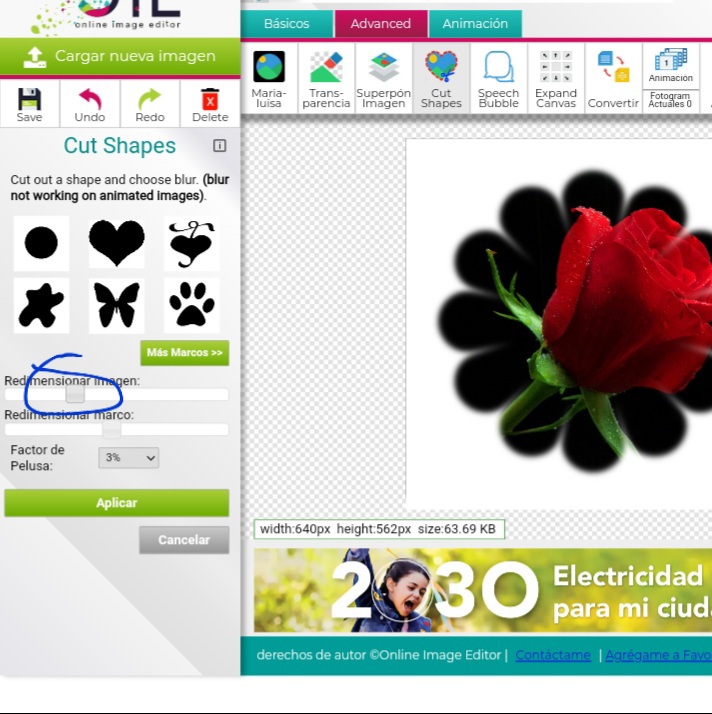Switch to the Básicos tab
The width and height of the screenshot is (712, 714).
286,24
